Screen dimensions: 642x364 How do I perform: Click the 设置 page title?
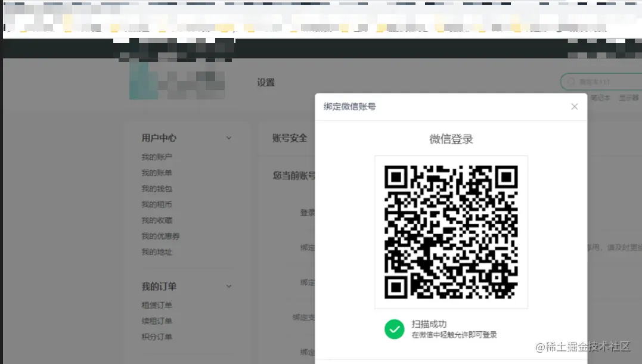266,82
